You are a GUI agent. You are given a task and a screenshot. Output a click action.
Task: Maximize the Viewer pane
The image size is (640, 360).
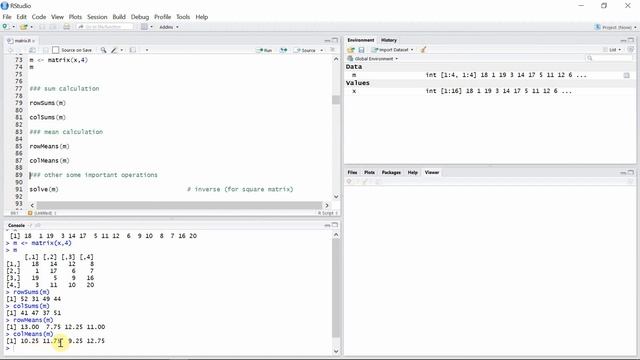point(631,172)
